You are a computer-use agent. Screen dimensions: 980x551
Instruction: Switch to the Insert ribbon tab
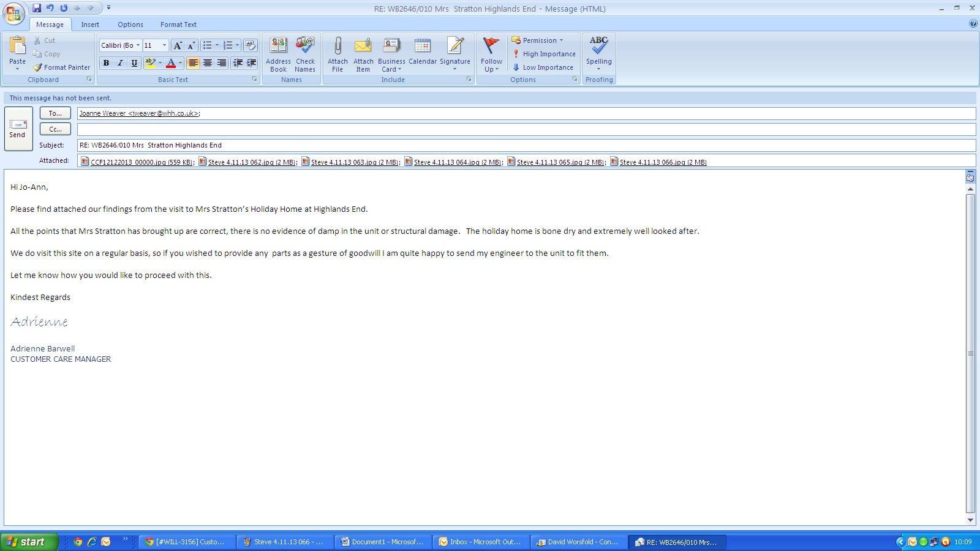tap(90, 24)
